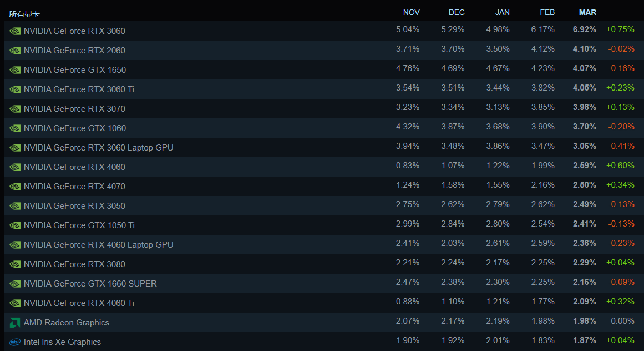Screen dimensions: 644x351
Task: Click the 所有显卡 header title
Action: pyautogui.click(x=24, y=14)
